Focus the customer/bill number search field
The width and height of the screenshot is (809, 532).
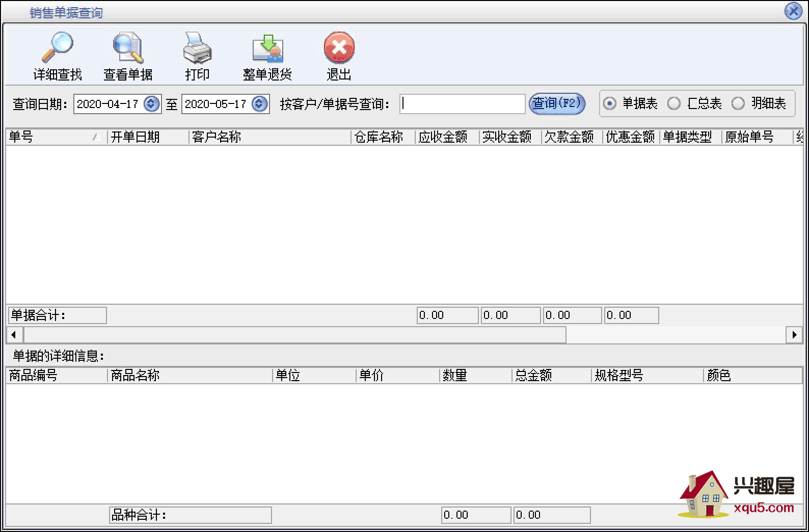pos(462,104)
